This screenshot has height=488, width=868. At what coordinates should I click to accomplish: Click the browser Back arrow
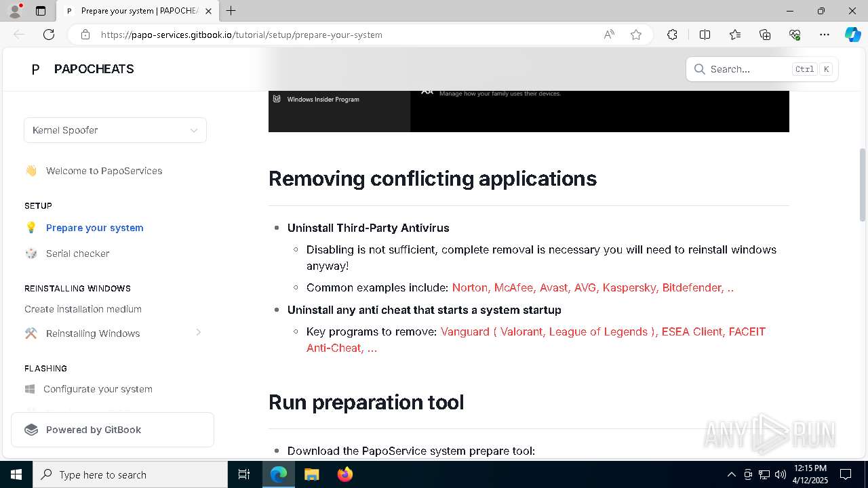click(x=19, y=35)
